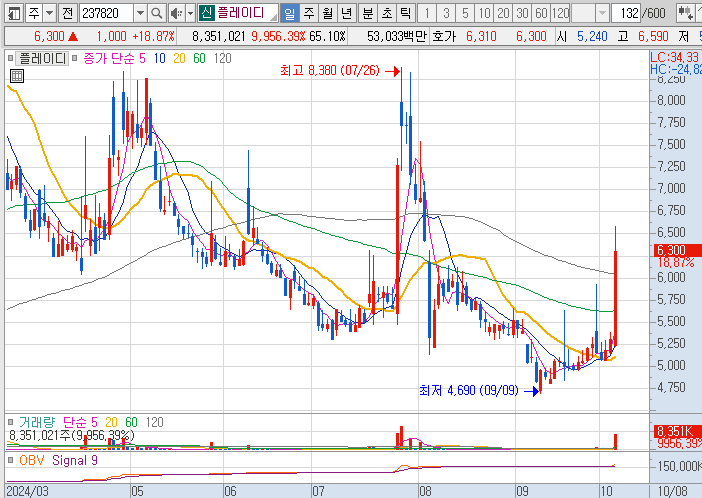702x498 pixels.
Task: Toggle marker square before OBV legend
Action: (x=10, y=460)
